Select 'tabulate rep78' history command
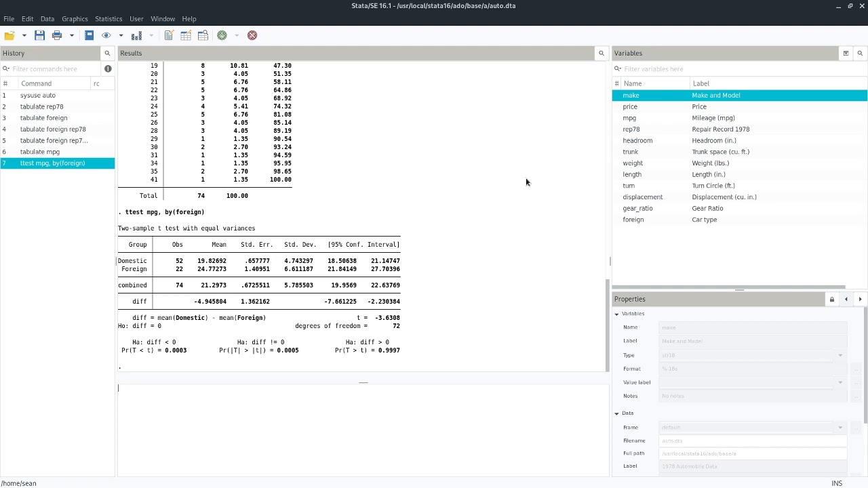Viewport: 868px width, 488px height. coord(58,106)
